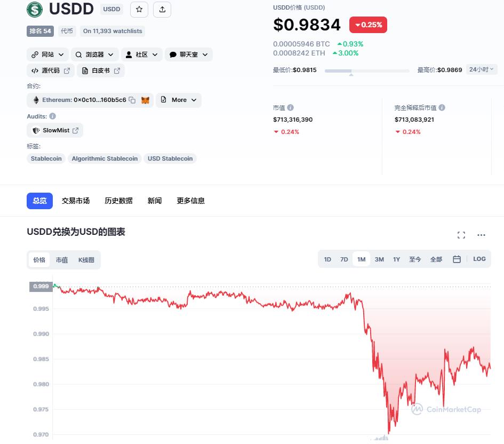Open the 历史数据 tab

pyautogui.click(x=118, y=201)
